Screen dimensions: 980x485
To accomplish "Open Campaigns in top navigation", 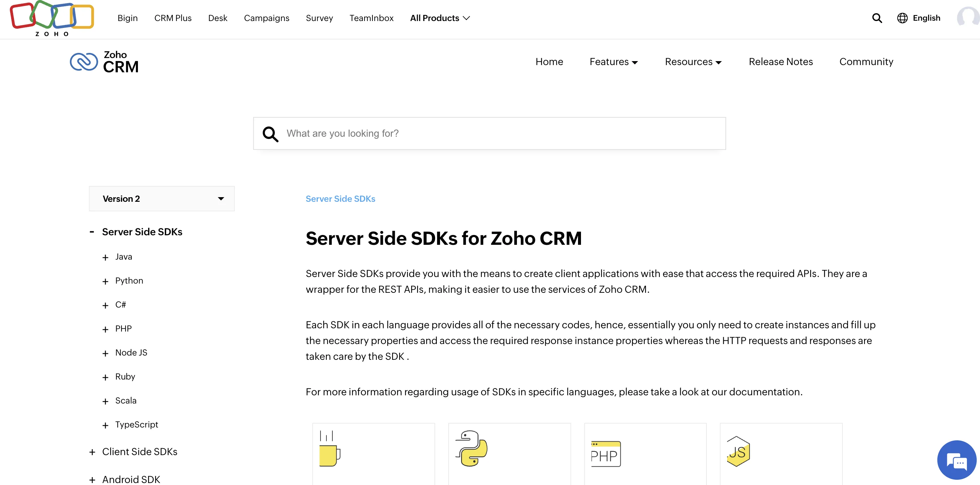I will (x=266, y=18).
